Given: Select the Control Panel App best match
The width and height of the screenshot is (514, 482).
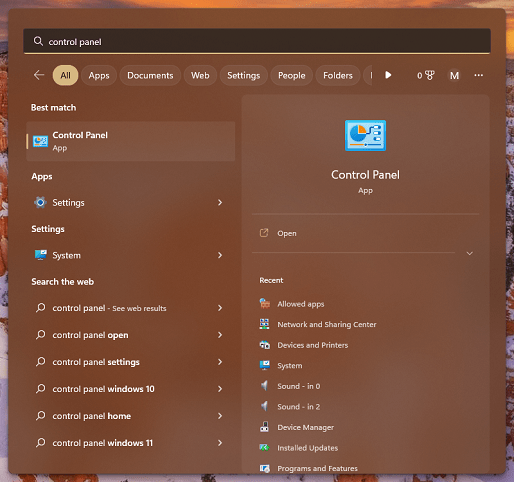Looking at the screenshot, I should [131, 141].
